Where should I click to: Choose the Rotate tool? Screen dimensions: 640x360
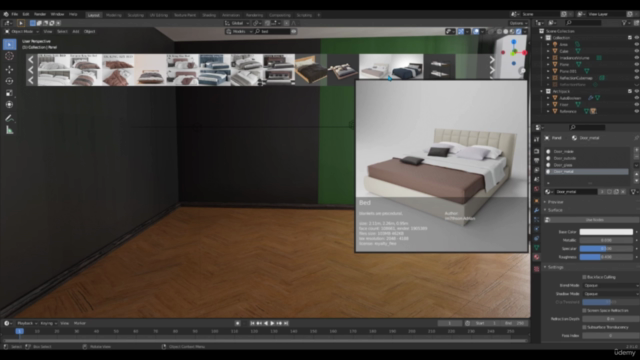coord(9,81)
